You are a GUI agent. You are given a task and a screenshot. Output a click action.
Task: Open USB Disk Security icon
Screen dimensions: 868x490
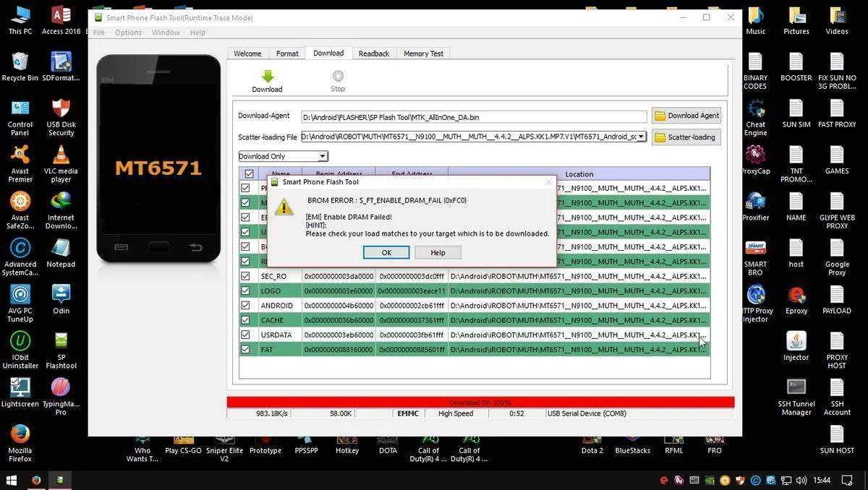pyautogui.click(x=61, y=119)
